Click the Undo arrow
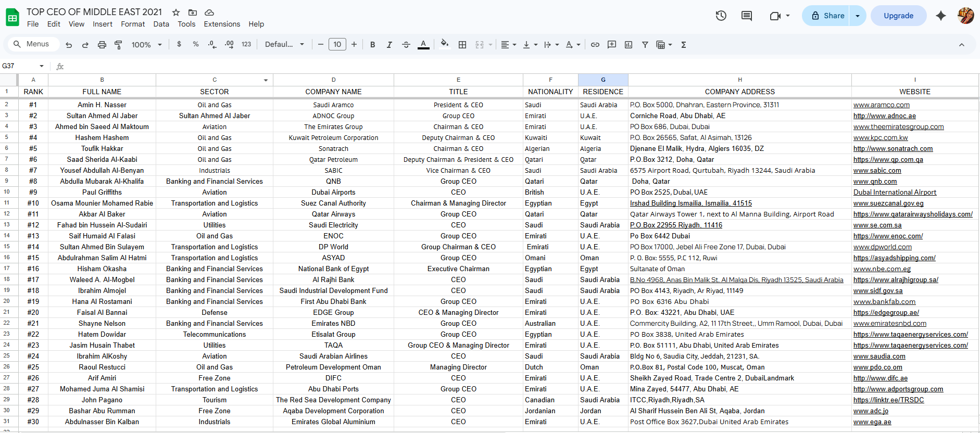This screenshot has width=980, height=433. [x=69, y=45]
